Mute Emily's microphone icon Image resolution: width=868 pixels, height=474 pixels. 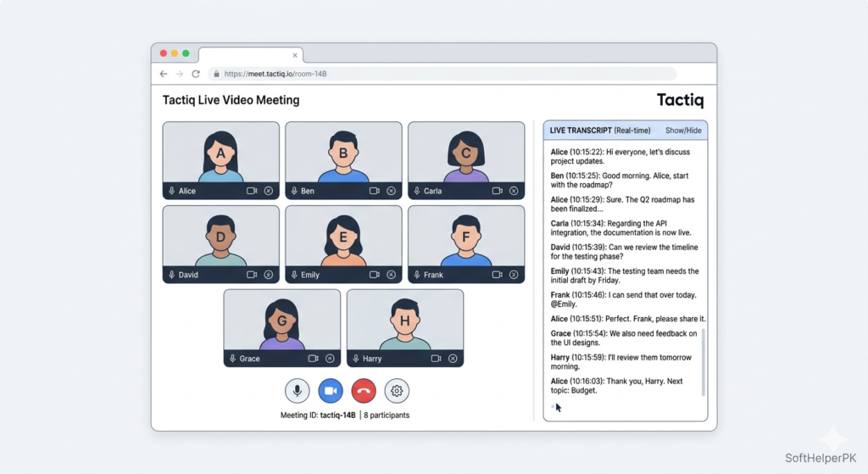click(x=294, y=275)
